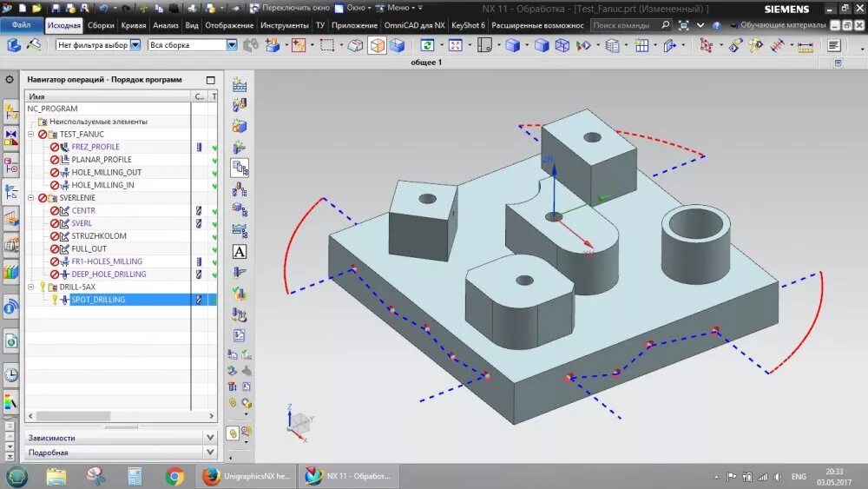Click the Имя column header in the navigator
This screenshot has width=868, height=489.
point(108,96)
